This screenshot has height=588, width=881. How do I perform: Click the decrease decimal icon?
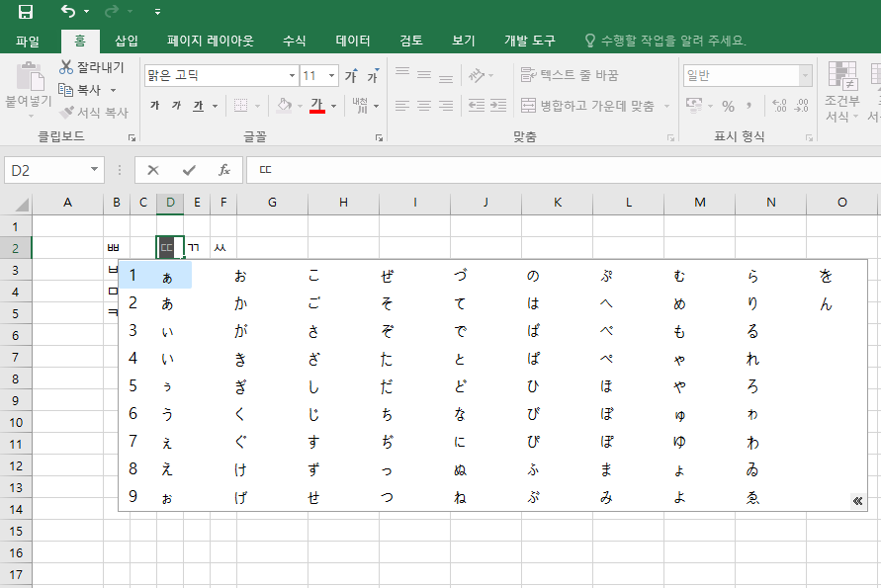click(x=802, y=106)
